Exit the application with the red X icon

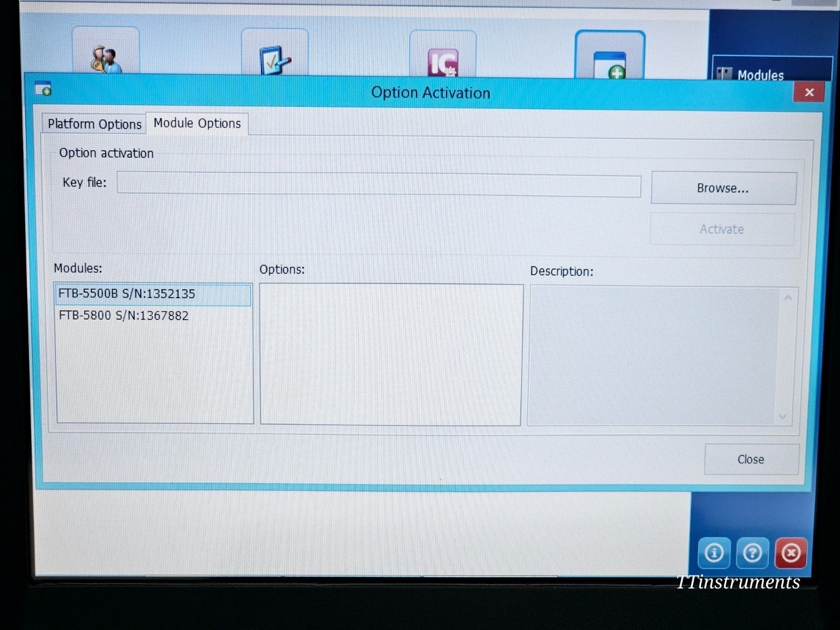[792, 553]
